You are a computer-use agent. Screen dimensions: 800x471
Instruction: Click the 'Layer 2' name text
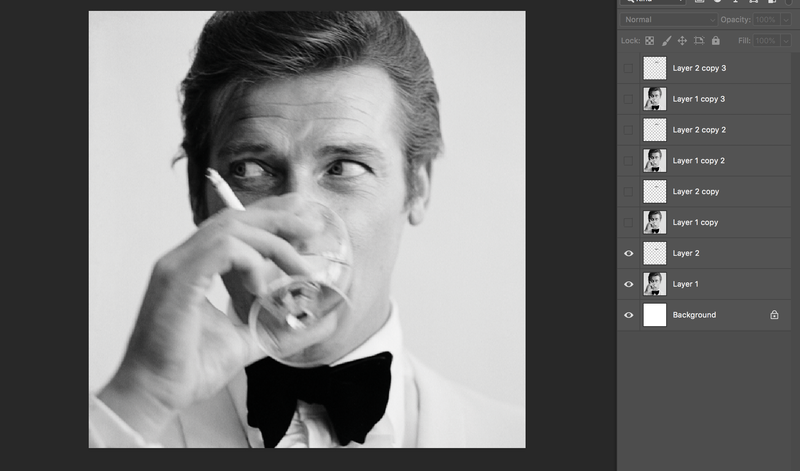pyautogui.click(x=686, y=253)
